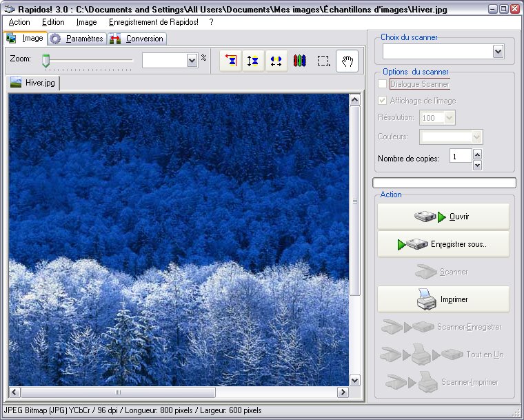Switch to the Paramètres tab
The width and height of the screenshot is (524, 420).
pyautogui.click(x=77, y=39)
